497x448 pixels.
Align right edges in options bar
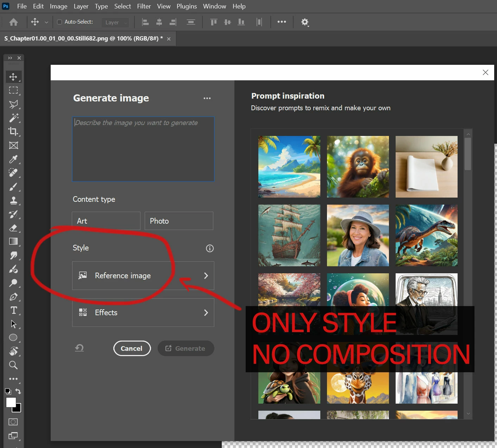pos(173,22)
